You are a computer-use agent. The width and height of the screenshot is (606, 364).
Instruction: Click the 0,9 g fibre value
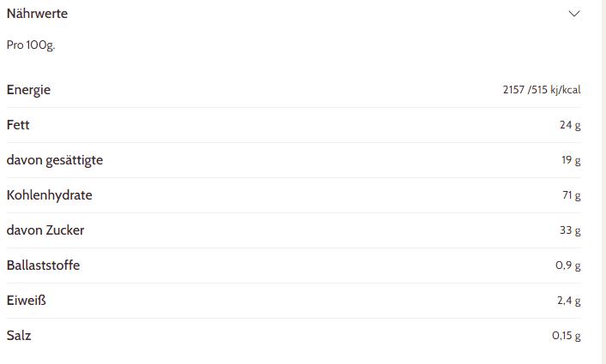pyautogui.click(x=568, y=266)
